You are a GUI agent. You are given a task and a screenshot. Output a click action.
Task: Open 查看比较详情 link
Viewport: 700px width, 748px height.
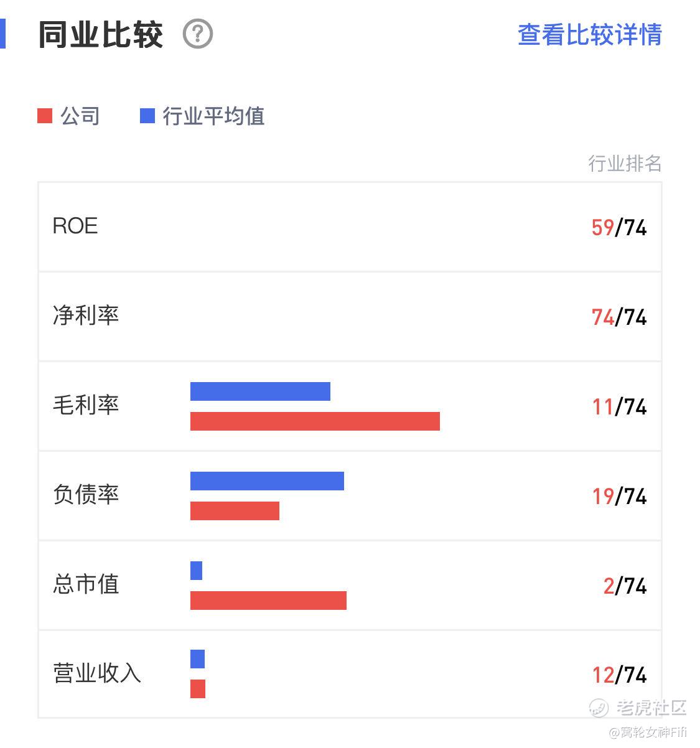589,35
